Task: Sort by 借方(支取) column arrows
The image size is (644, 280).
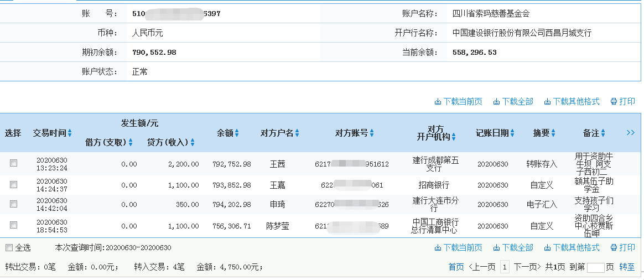Action: 131,143
